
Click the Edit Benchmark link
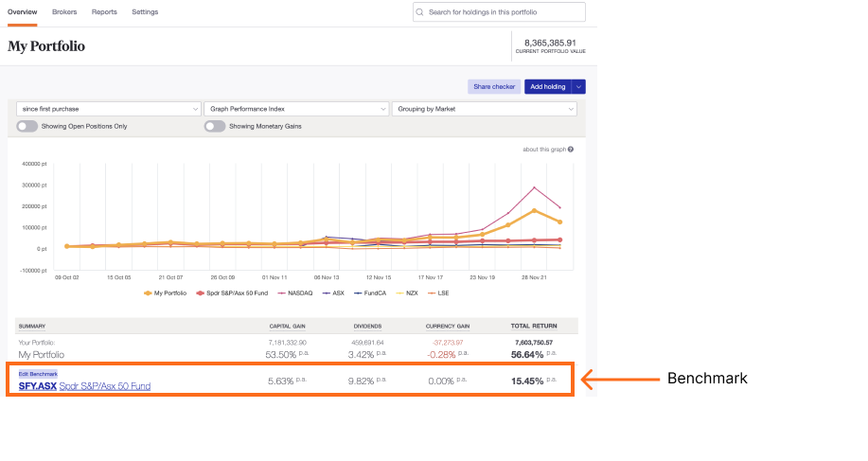tap(38, 374)
